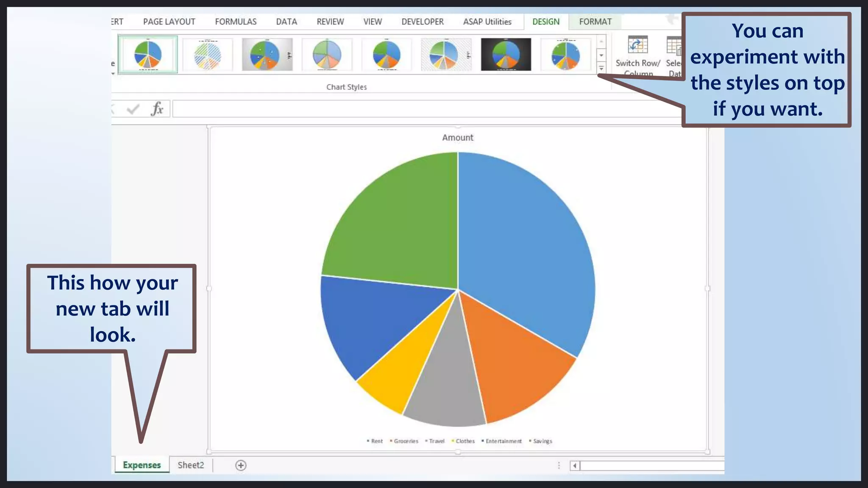868x488 pixels.
Task: Switch to the PAGE LAYOUT tab
Action: coord(169,22)
